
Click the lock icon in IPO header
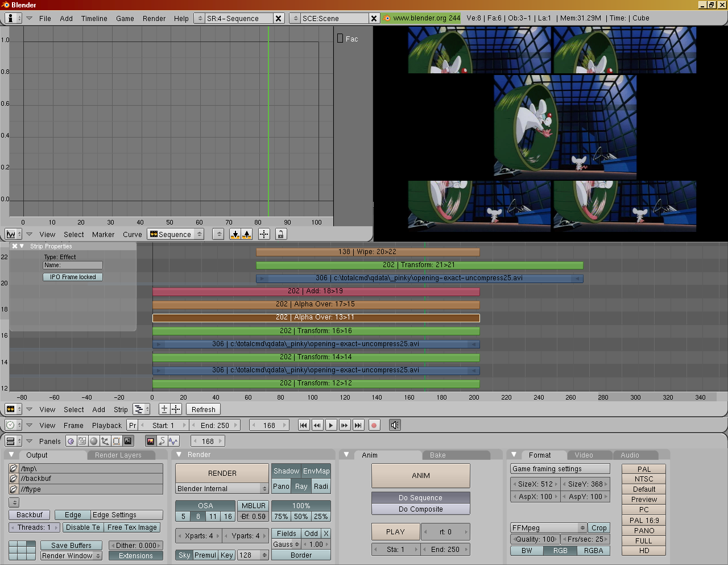(x=280, y=234)
